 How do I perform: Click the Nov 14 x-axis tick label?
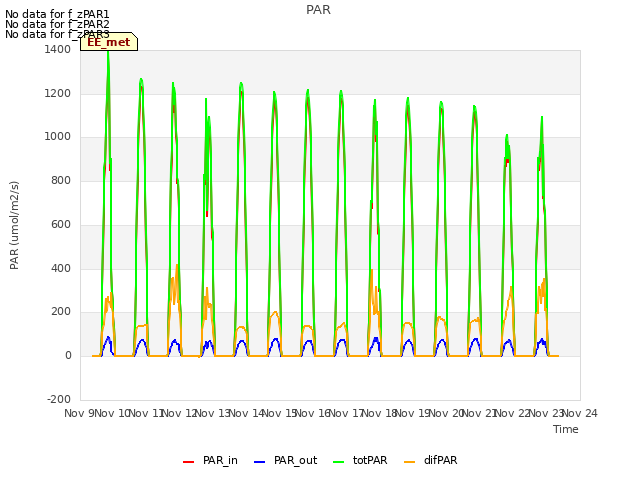click(x=247, y=413)
